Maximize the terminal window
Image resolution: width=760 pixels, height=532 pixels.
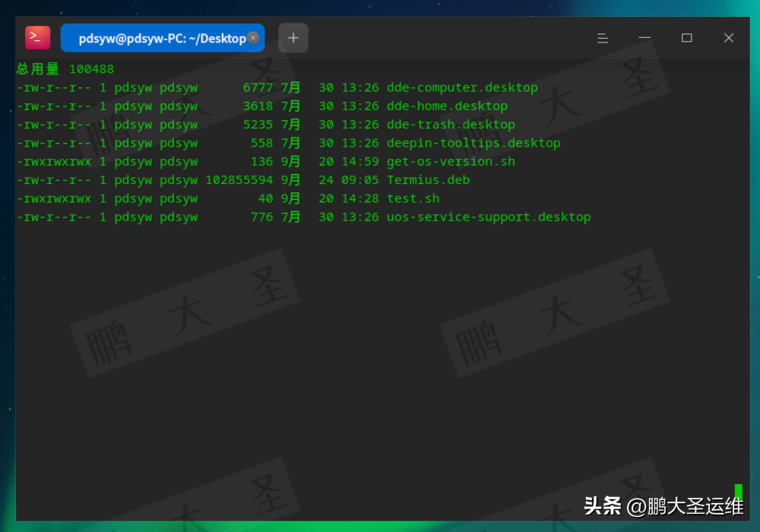[x=687, y=38]
